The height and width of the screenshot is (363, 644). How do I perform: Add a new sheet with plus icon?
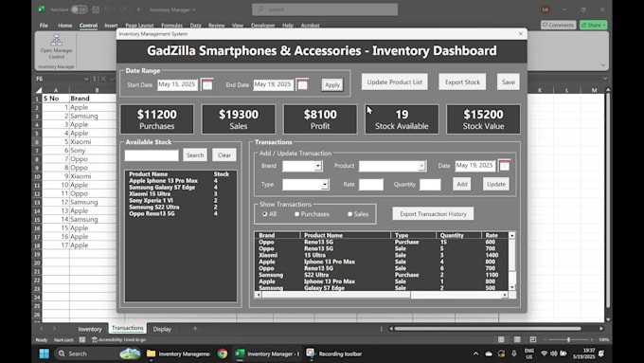tap(195, 329)
